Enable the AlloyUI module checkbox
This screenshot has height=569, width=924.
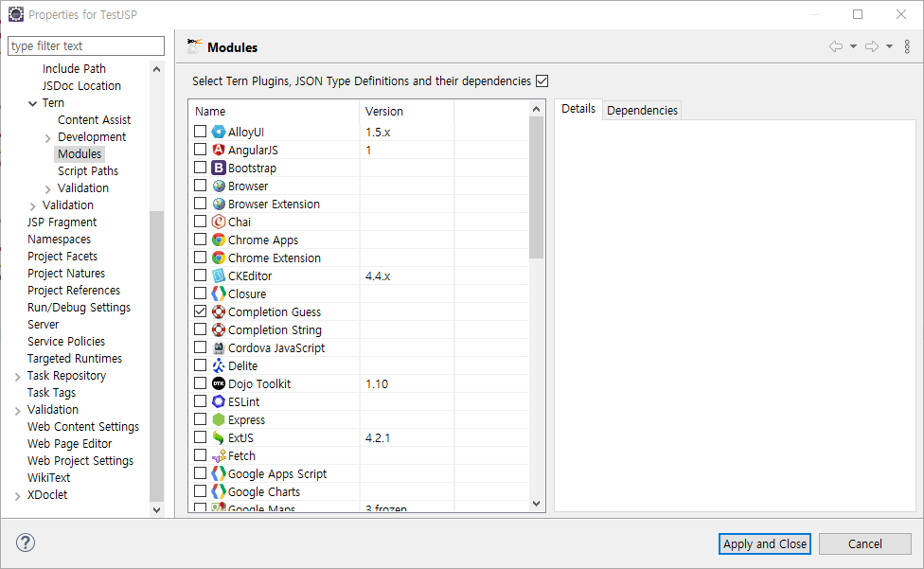tap(201, 132)
